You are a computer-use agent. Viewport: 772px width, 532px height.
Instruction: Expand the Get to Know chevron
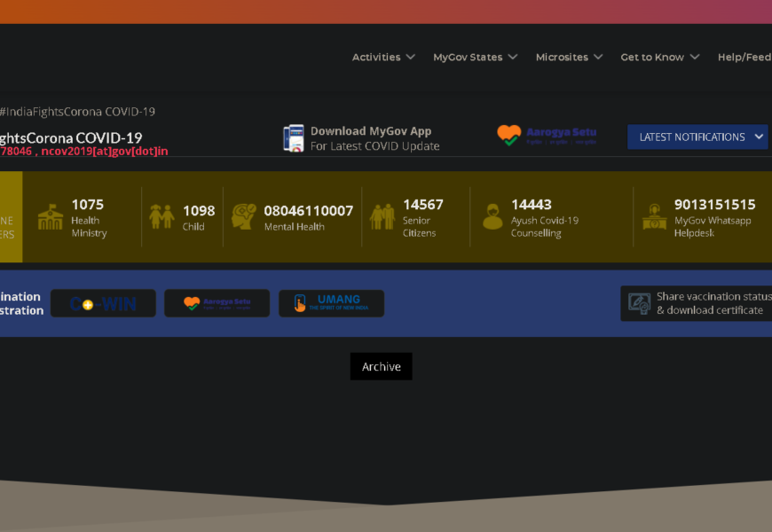pyautogui.click(x=694, y=57)
